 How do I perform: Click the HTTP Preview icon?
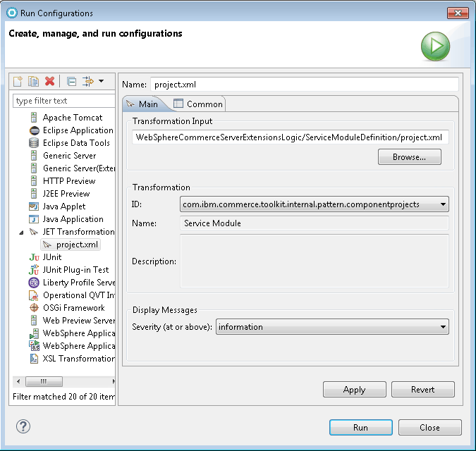tap(34, 181)
